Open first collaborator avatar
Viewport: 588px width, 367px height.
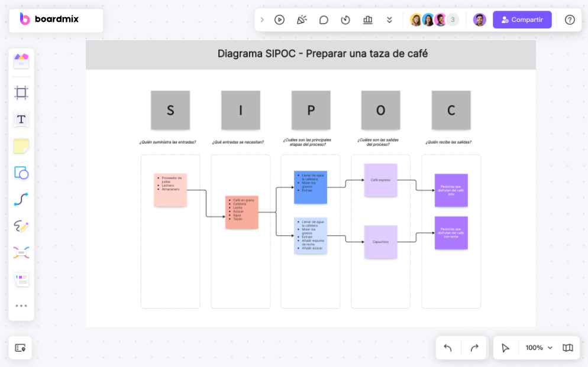click(x=416, y=20)
